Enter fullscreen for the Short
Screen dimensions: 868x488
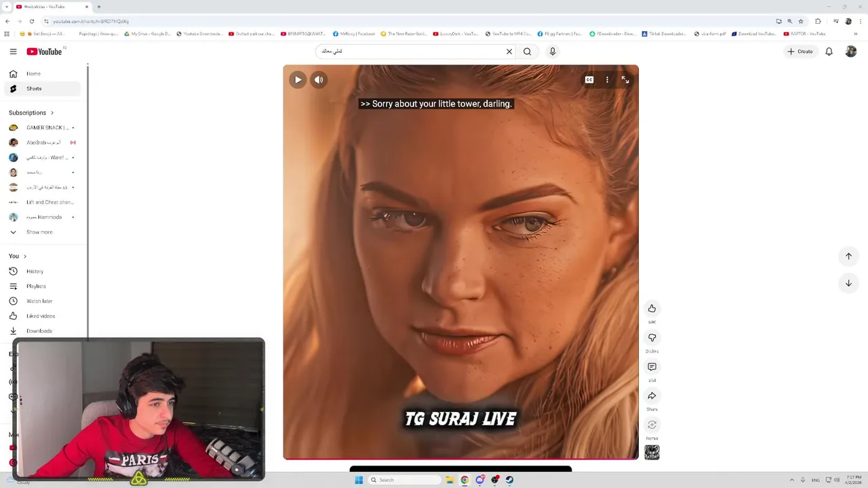625,80
